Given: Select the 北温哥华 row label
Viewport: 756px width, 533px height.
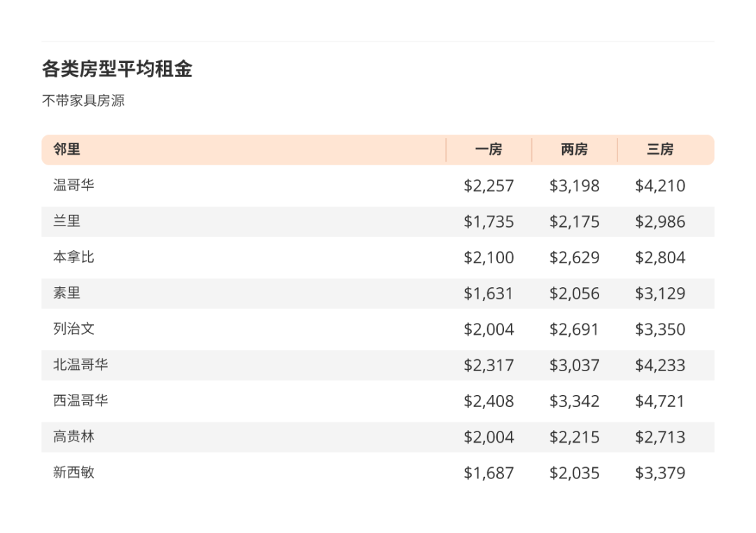Looking at the screenshot, I should (x=80, y=365).
